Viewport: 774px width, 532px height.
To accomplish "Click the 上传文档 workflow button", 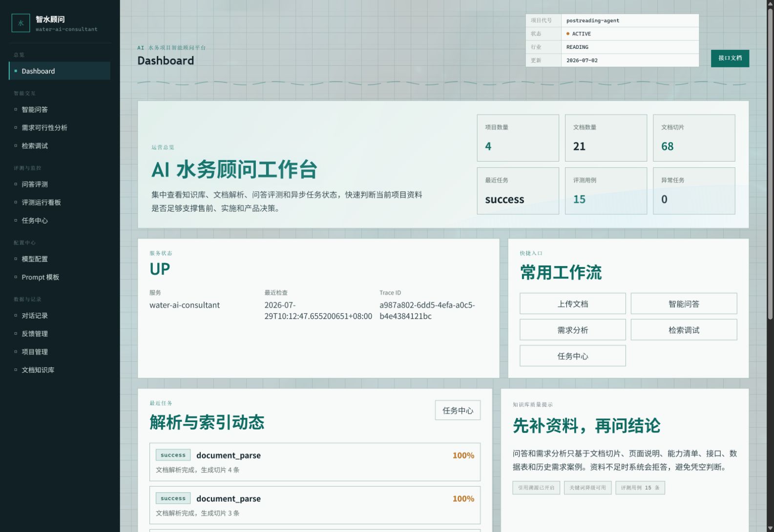I will pos(572,304).
